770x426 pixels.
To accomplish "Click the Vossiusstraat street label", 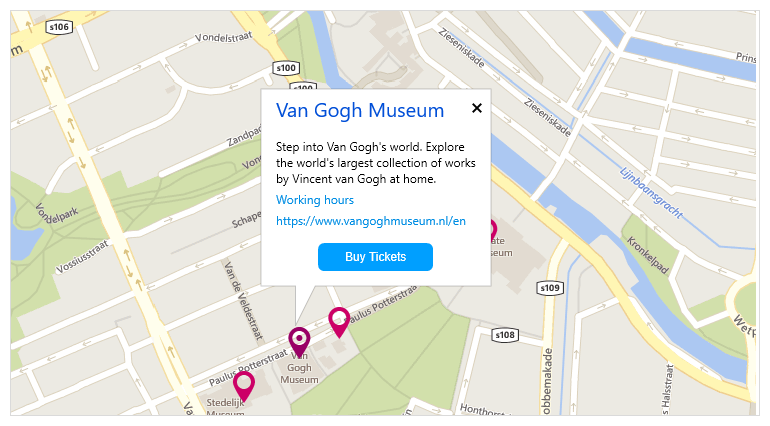I will [82, 256].
